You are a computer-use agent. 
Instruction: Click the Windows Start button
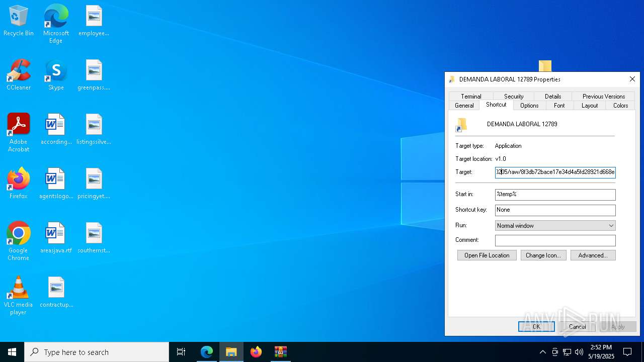[x=12, y=352]
